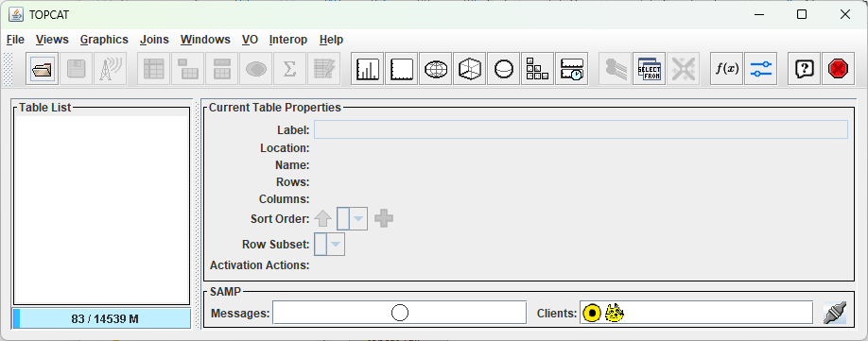Click into the Label text field
Screen dimensions: 868x341
pos(581,129)
